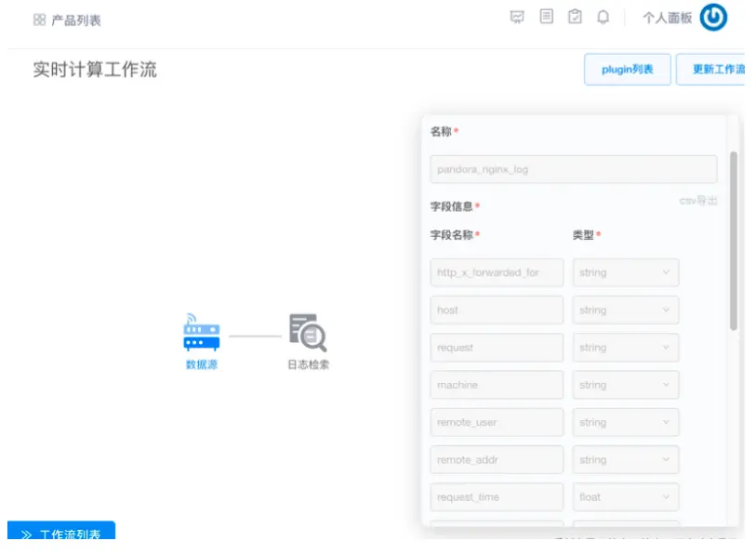Click the blue power avatar icon
The height and width of the screenshot is (554, 756).
(713, 17)
